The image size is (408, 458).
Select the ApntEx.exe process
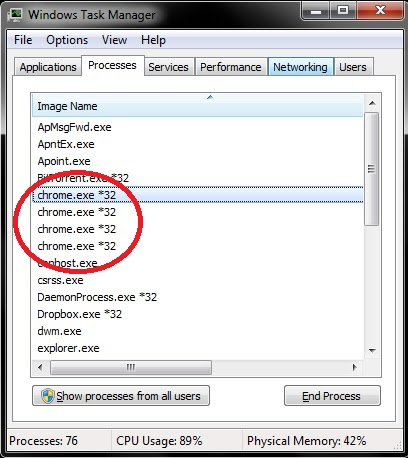(198, 144)
